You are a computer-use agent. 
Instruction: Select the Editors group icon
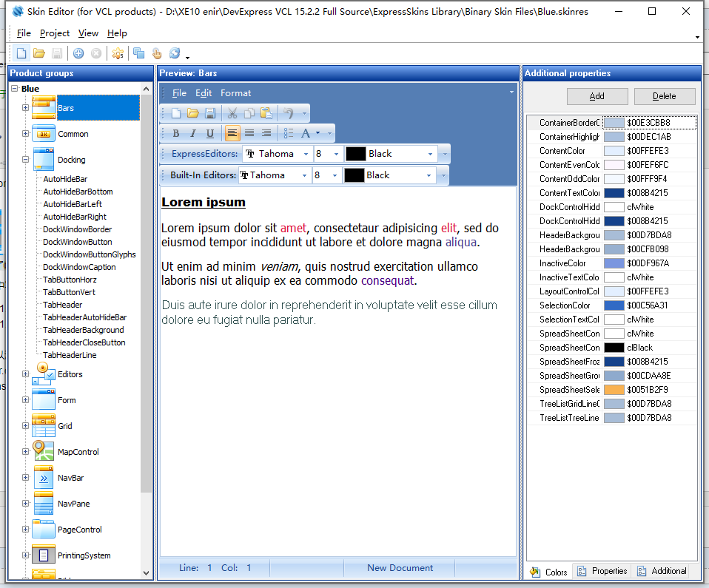(x=44, y=374)
